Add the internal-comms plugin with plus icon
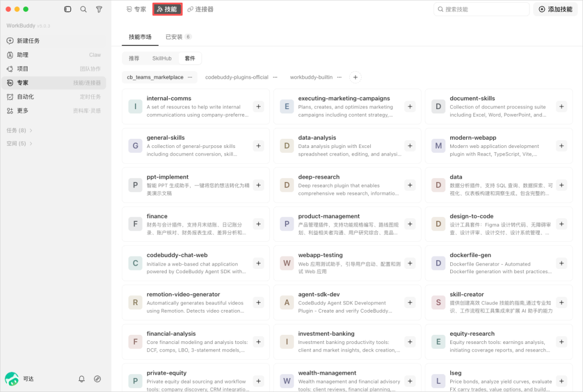Viewport: 583px width, 392px height. point(259,107)
